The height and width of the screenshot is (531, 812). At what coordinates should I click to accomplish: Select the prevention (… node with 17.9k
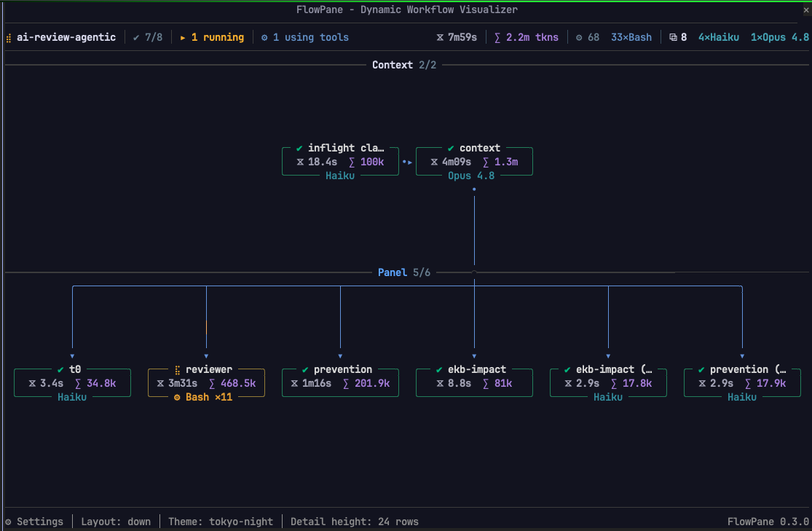tap(742, 383)
